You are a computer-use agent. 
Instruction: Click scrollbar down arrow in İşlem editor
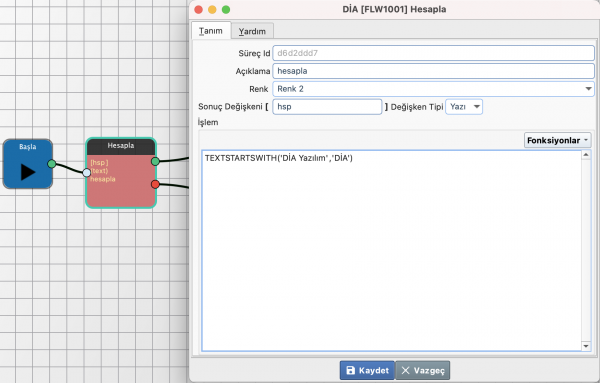[586, 346]
